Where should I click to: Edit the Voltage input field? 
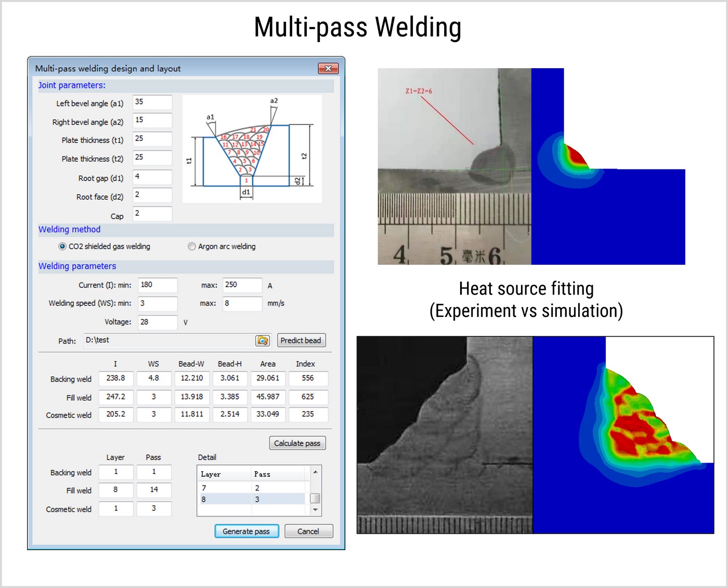[x=158, y=322]
